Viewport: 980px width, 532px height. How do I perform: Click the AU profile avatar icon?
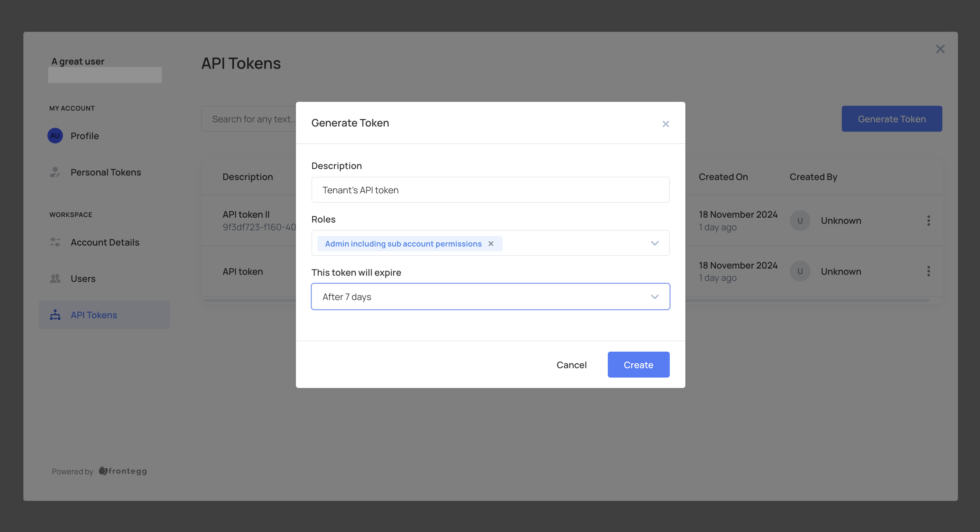click(x=55, y=136)
